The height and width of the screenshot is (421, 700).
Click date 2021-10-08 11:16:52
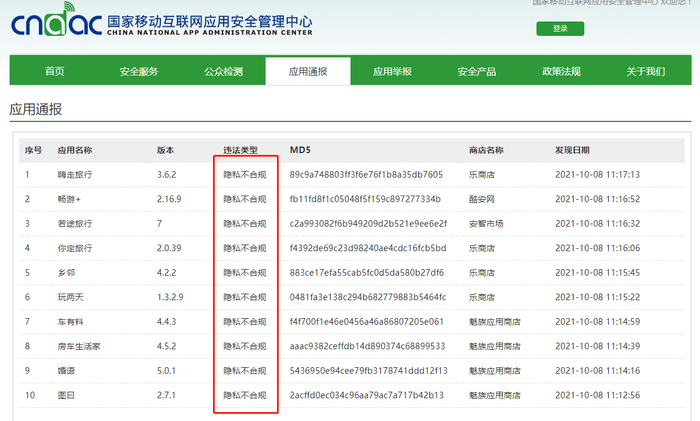click(x=597, y=199)
